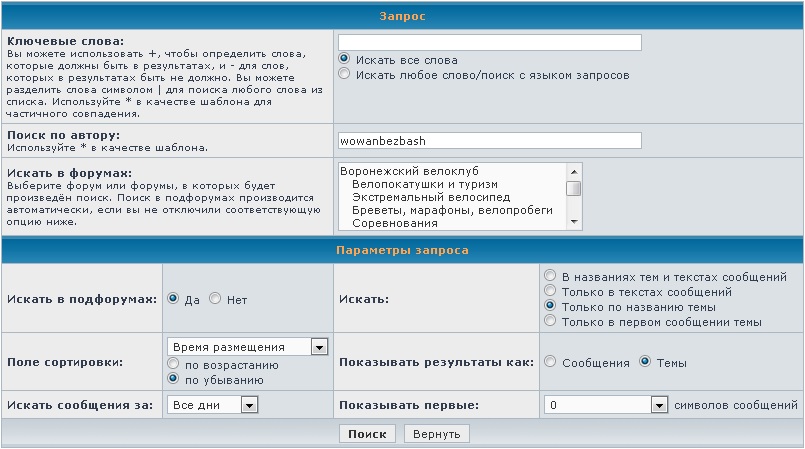The image size is (805, 449).
Task: Open 'Время размещения' sort field dropdown
Action: coord(248,347)
